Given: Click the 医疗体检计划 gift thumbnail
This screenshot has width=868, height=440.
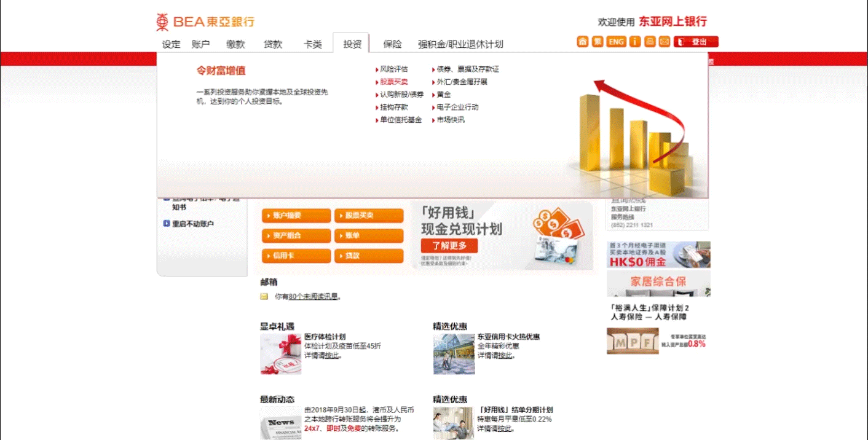Looking at the screenshot, I should [281, 354].
